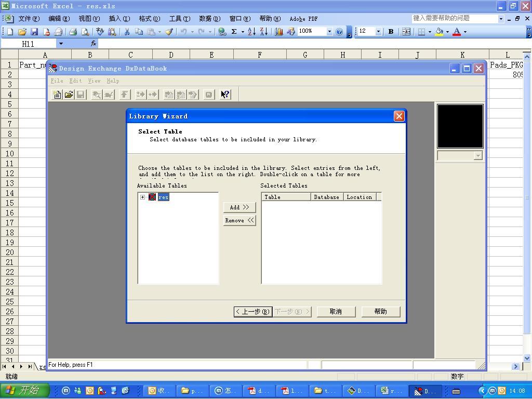Click 取消 cancel button

[336, 312]
